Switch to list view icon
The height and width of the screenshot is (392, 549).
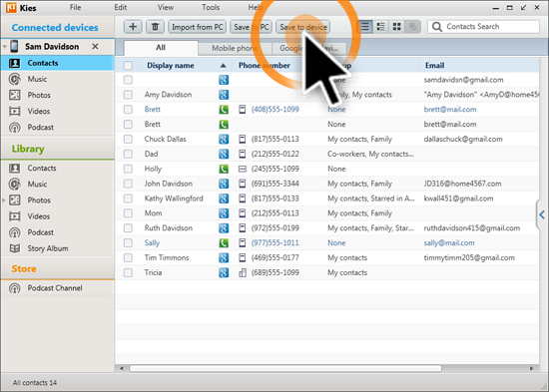tap(364, 27)
